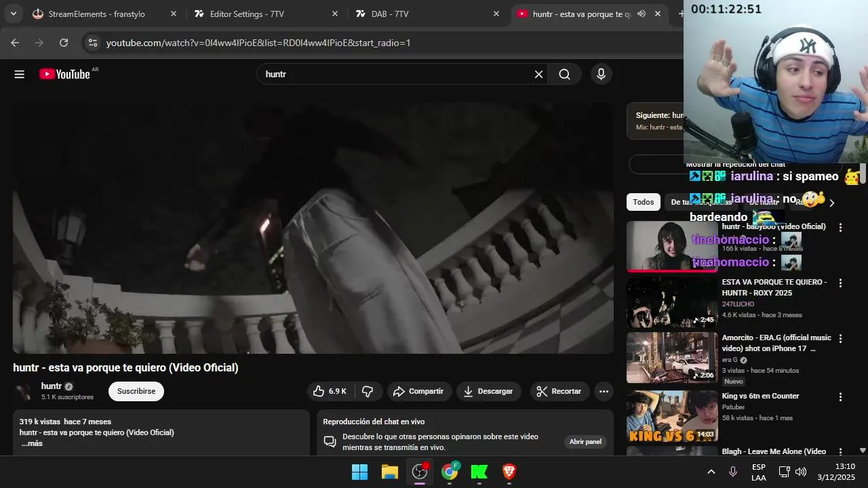
Task: Close the DAB - 7TV tab
Action: click(496, 14)
